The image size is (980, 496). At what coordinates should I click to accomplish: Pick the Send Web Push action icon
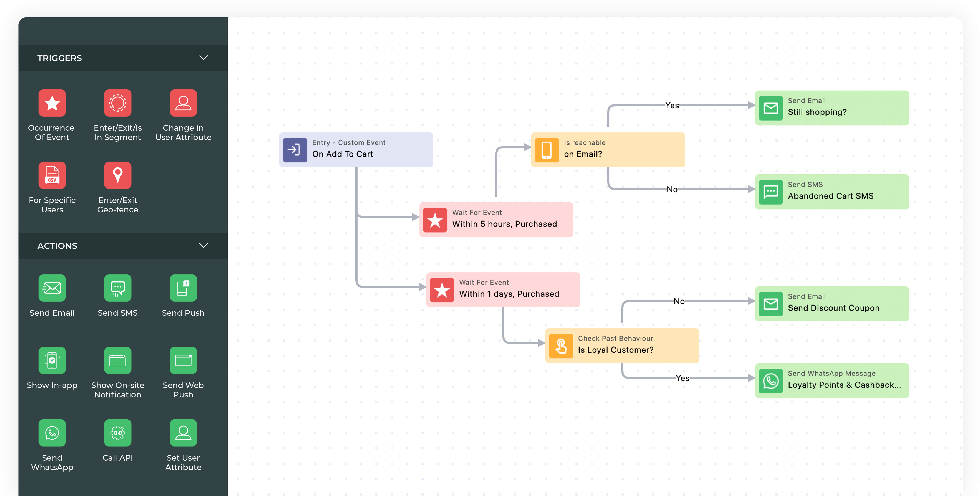tap(183, 360)
